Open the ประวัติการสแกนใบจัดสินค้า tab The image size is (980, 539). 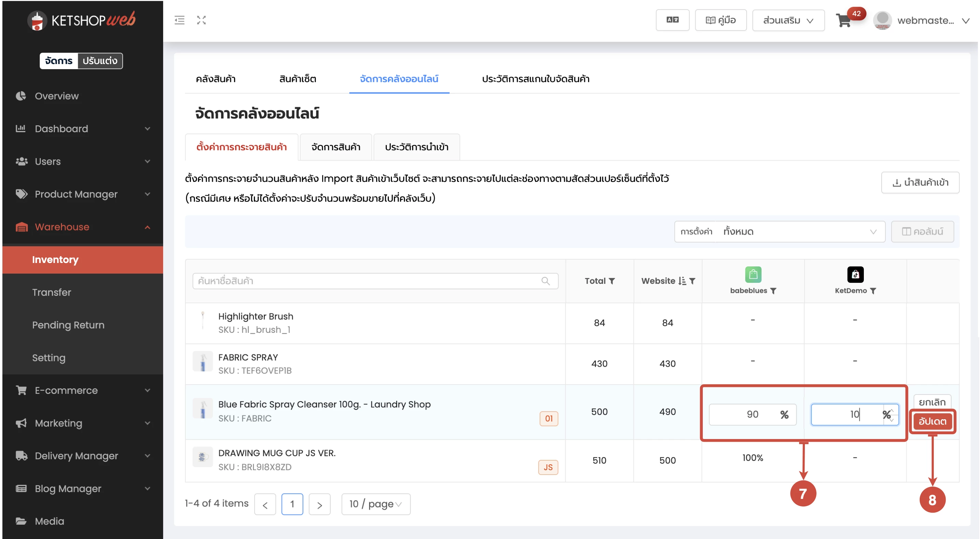(535, 79)
